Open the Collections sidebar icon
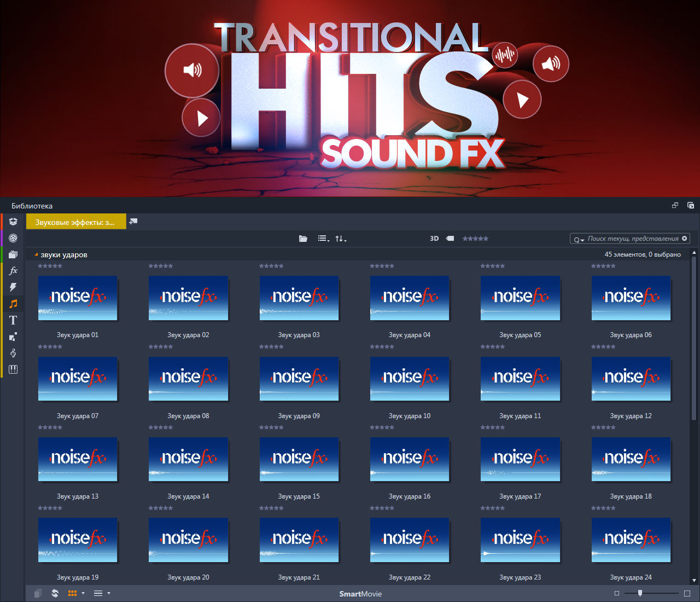This screenshot has height=602, width=700. pos(13,254)
